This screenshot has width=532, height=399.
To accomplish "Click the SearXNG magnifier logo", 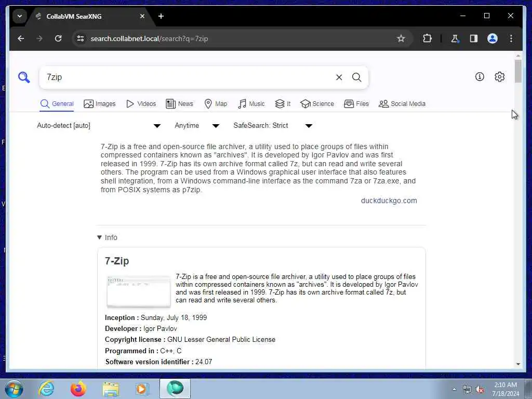I will tap(24, 77).
